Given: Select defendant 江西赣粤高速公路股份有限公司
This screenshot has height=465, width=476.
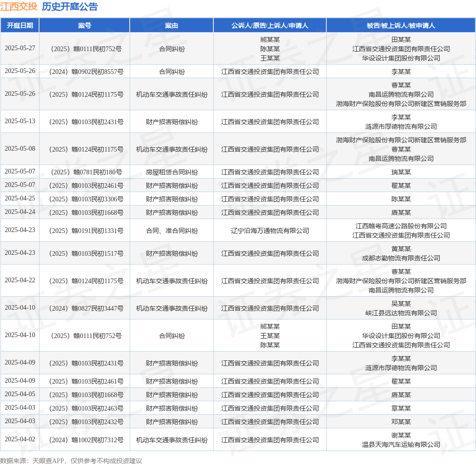Looking at the screenshot, I should click(401, 226).
